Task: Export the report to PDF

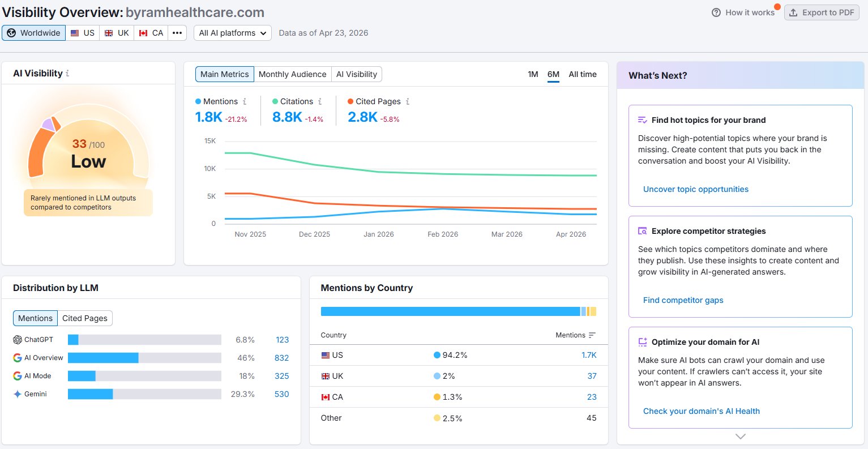Action: (822, 12)
